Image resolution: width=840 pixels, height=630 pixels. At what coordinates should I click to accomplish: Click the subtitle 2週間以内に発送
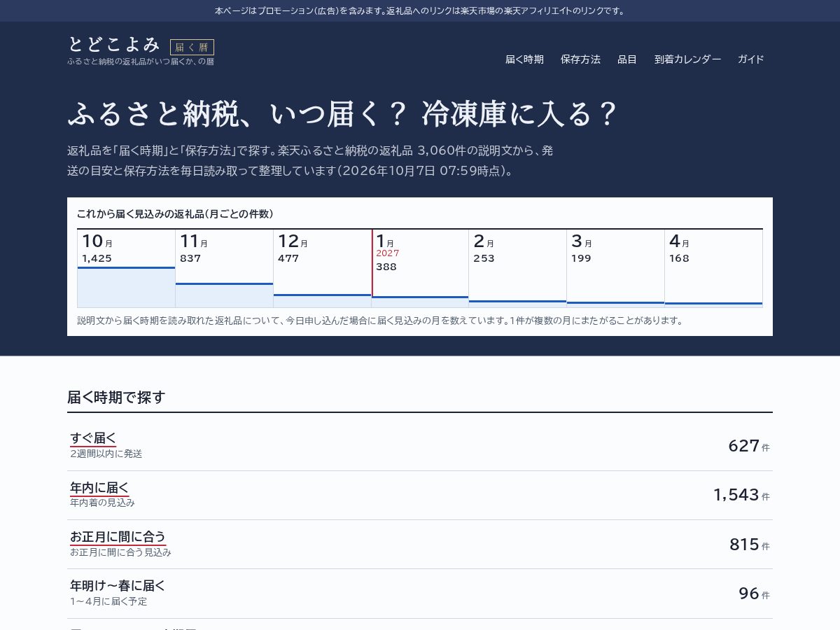(106, 454)
